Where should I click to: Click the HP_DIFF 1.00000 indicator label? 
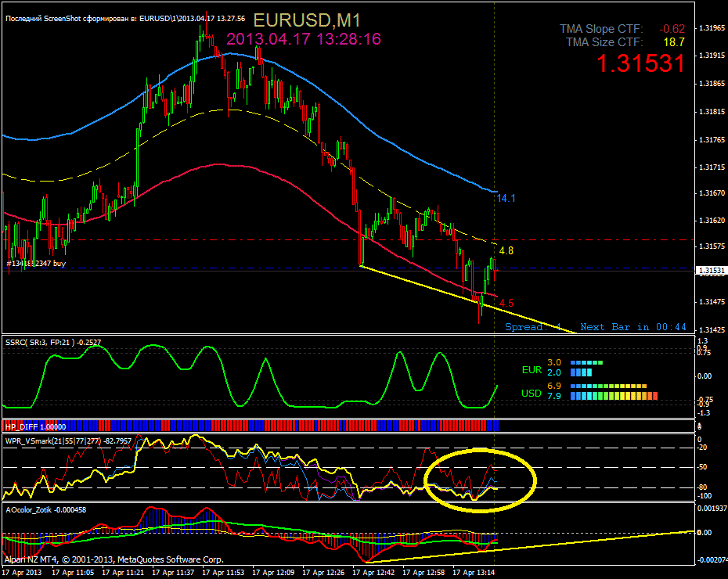tap(35, 427)
